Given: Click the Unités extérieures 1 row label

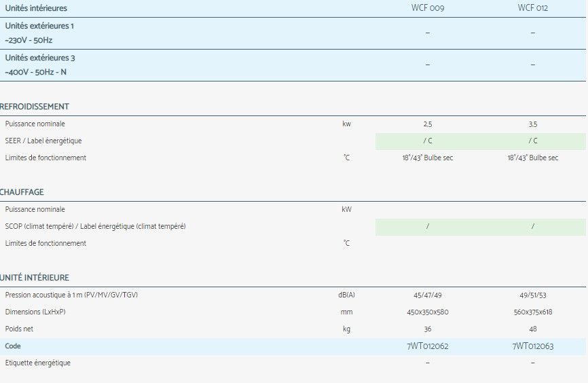Looking at the screenshot, I should pos(39,26).
